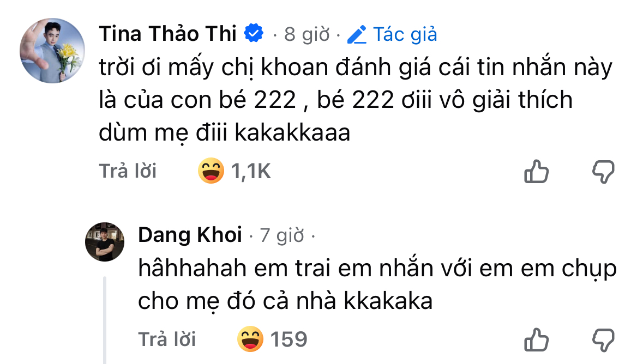Click the blue verified badge next to Tina Thảo Thi
The width and height of the screenshot is (643, 364).
254,33
